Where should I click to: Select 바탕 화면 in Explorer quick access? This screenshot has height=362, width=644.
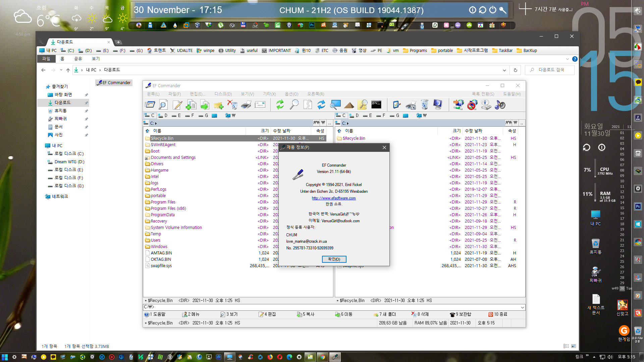click(x=63, y=95)
